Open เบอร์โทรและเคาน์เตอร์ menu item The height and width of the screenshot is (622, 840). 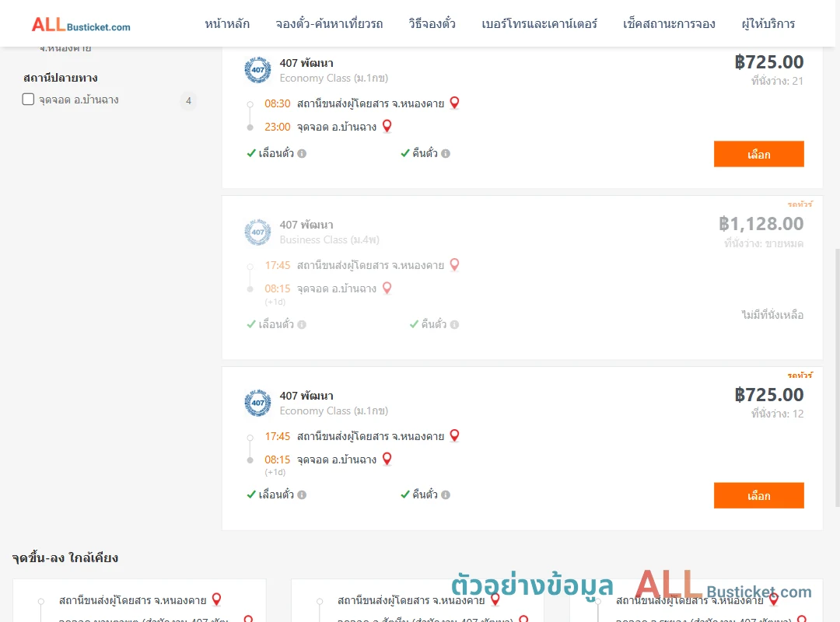coord(539,24)
